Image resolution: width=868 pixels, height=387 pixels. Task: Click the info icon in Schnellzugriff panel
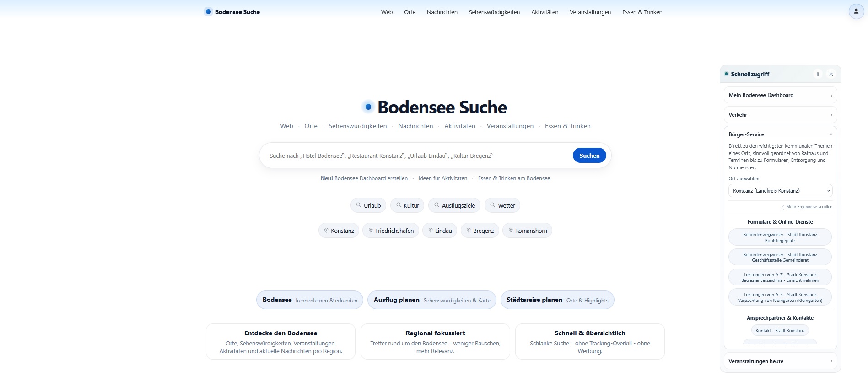(x=818, y=74)
